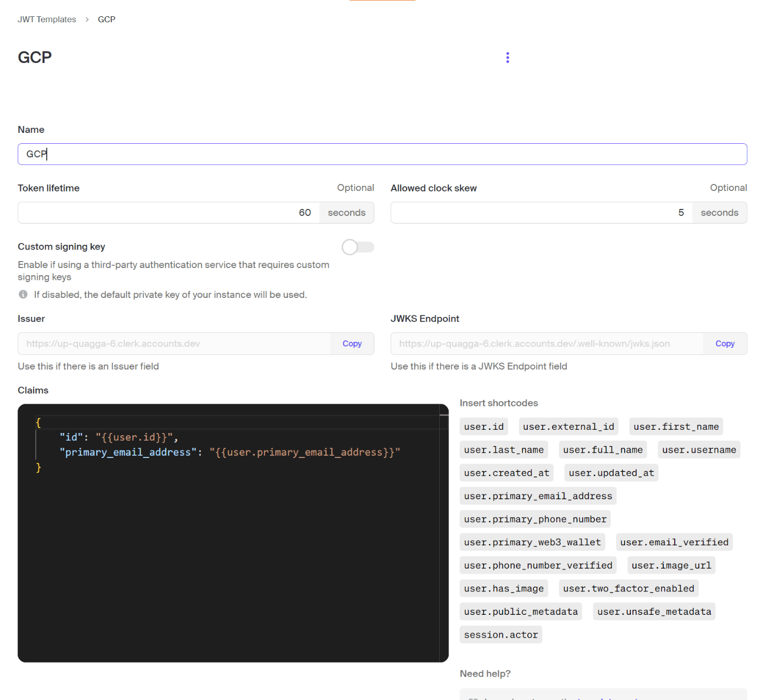Click the JWKS Endpoint URL field
760x700 pixels.
(x=547, y=343)
